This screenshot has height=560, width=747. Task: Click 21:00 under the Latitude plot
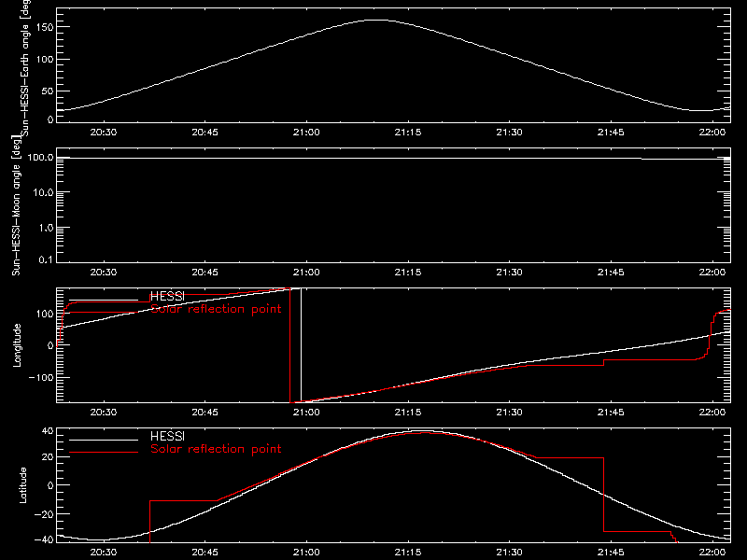click(x=306, y=552)
